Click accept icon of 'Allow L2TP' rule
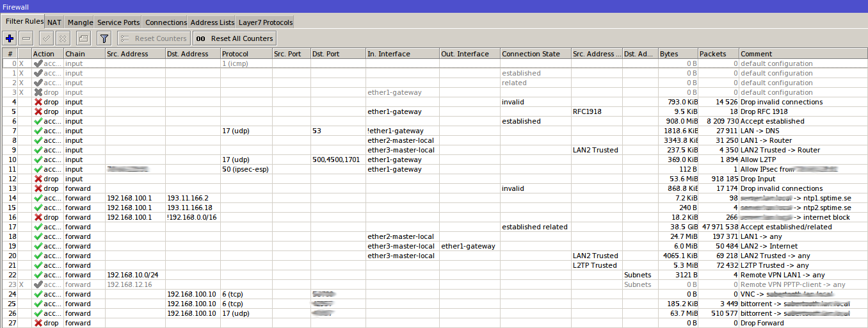 coord(38,160)
